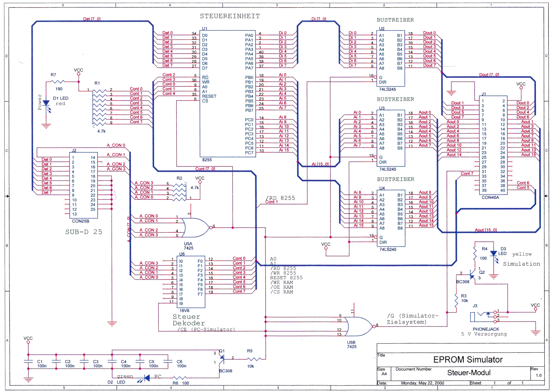Select the U2 74LS245 bus driver
This screenshot has width=551, height=392.
click(x=391, y=59)
